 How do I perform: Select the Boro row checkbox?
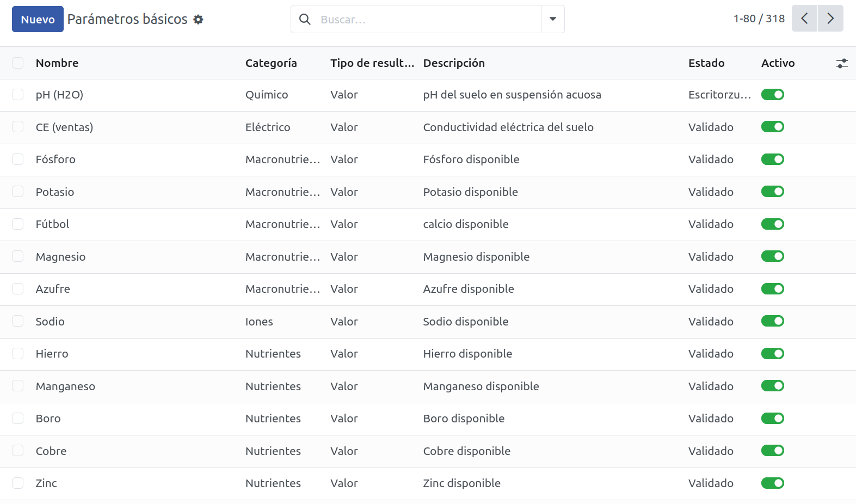18,419
